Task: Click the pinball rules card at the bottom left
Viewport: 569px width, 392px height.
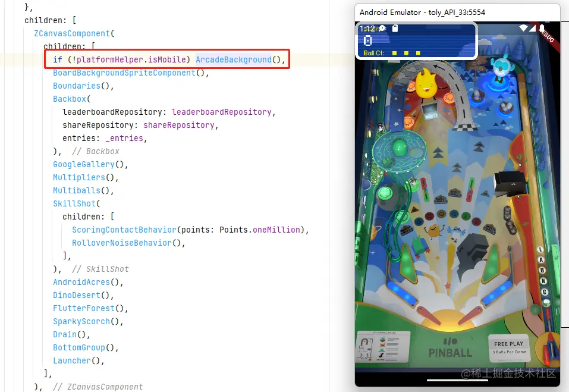Action: pyautogui.click(x=383, y=347)
